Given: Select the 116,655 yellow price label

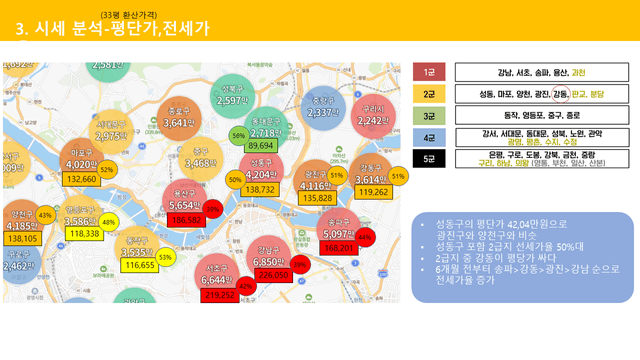Looking at the screenshot, I should pos(140,265).
